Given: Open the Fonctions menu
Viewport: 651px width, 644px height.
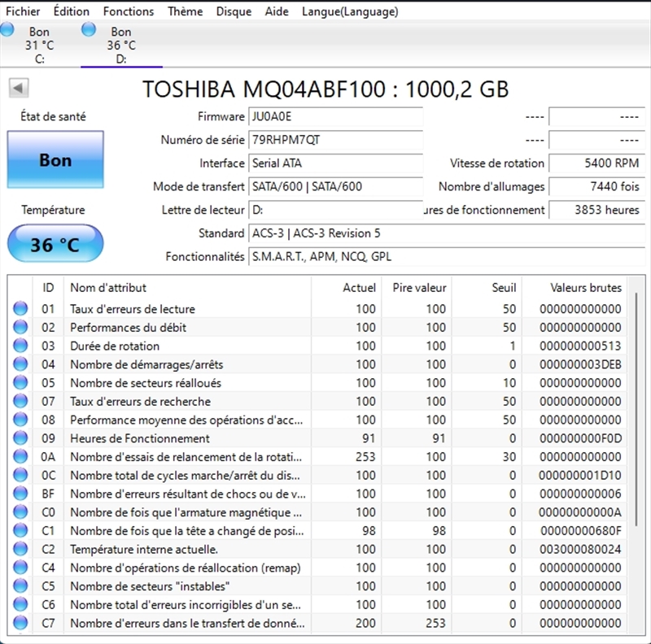Looking at the screenshot, I should click(x=129, y=11).
